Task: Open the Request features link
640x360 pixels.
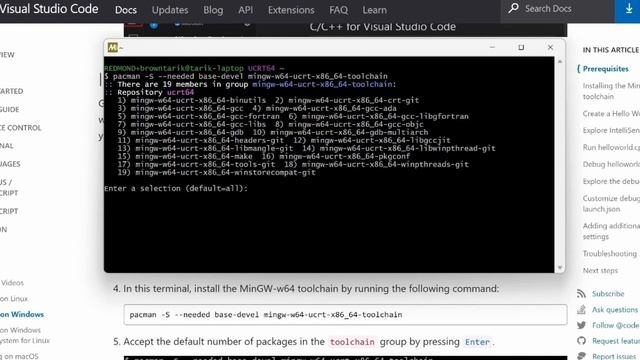Action: (x=616, y=340)
